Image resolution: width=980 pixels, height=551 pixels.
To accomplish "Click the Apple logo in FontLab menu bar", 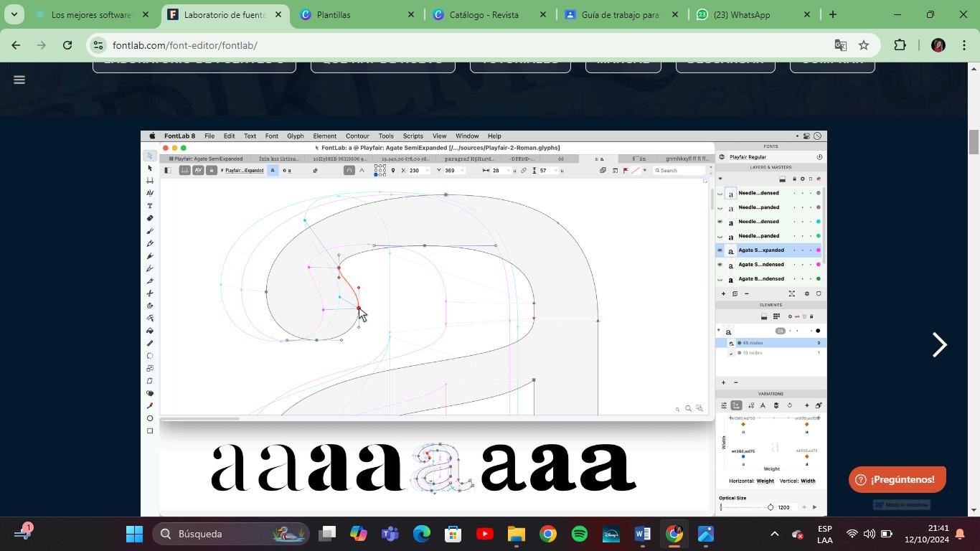I will [152, 136].
